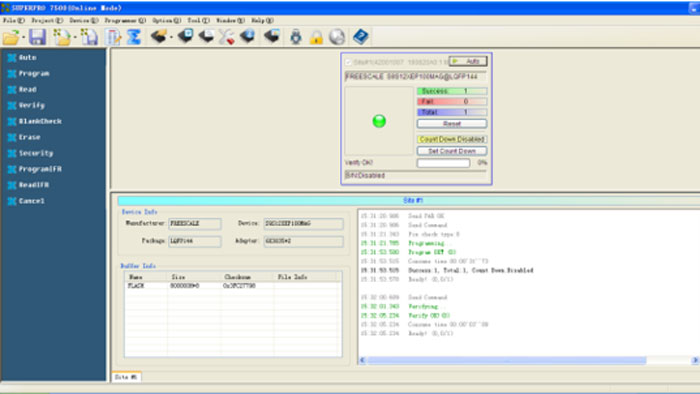The width and height of the screenshot is (700, 394).
Task: Expand the dropdown arrow beside select device
Action: [x=171, y=37]
